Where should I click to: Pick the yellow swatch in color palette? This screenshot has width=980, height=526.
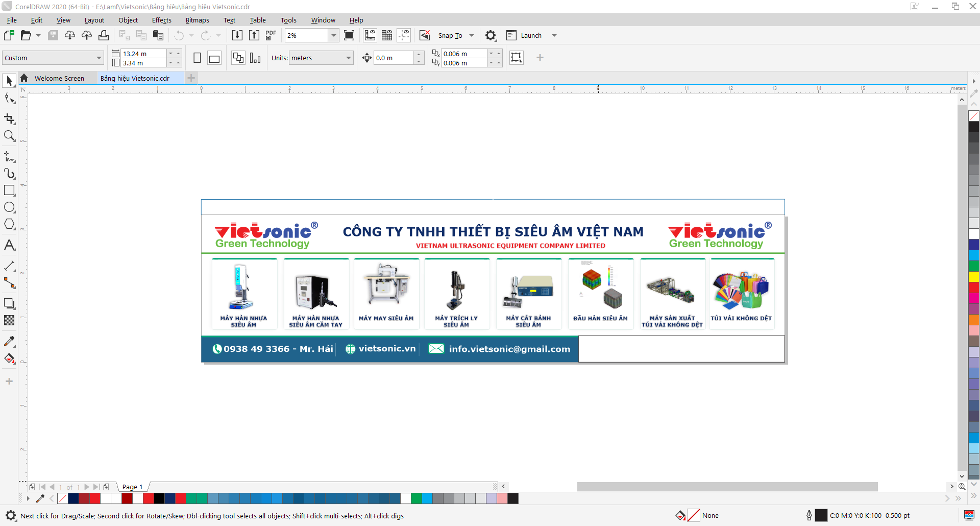[x=974, y=276]
